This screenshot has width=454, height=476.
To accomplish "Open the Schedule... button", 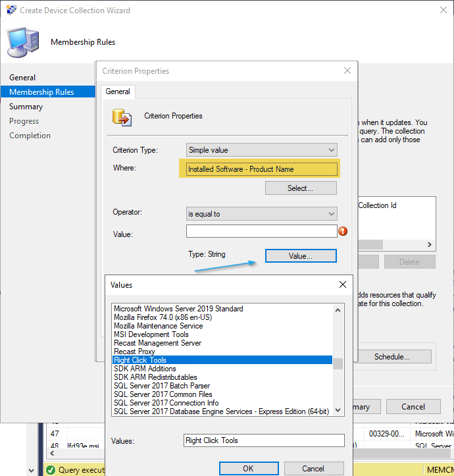I will click(391, 357).
